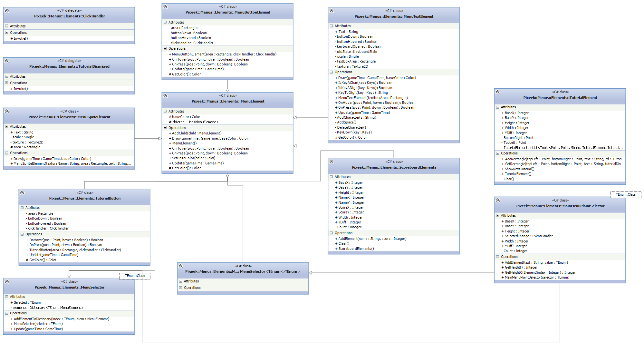Click ScoreboardElements class chevron icon
Image resolution: width=644 pixels, height=354 pixels.
pyautogui.click(x=332, y=162)
